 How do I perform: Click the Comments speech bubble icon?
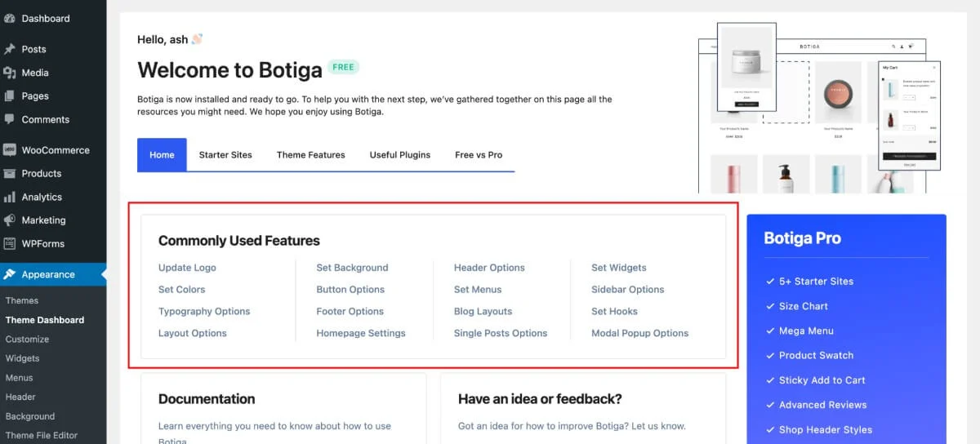(x=10, y=119)
